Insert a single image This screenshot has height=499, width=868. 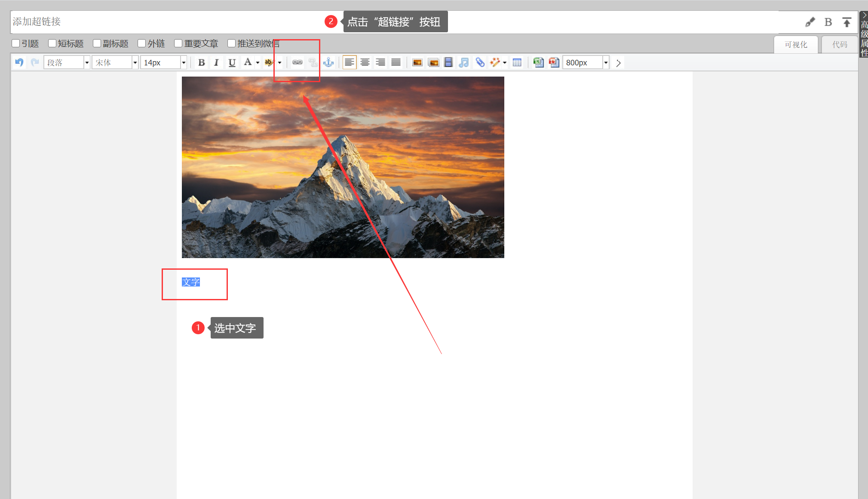coord(417,62)
